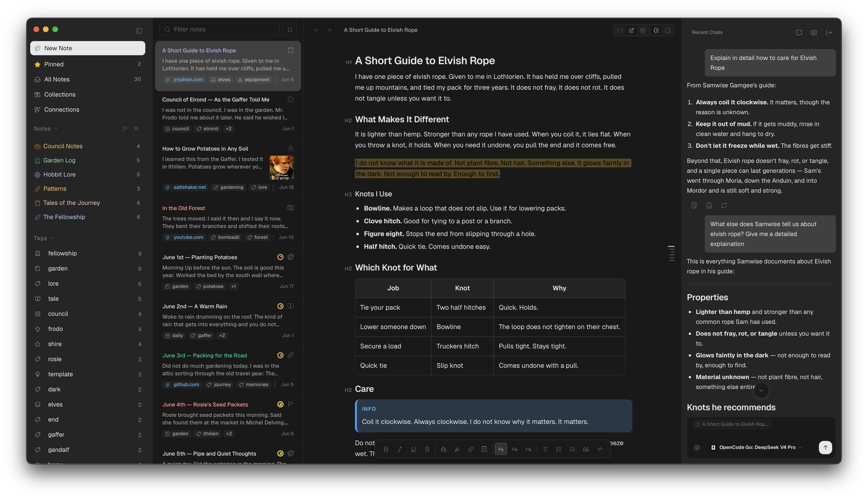The width and height of the screenshot is (868, 499).
Task: Open the Pinned section
Action: [x=88, y=64]
